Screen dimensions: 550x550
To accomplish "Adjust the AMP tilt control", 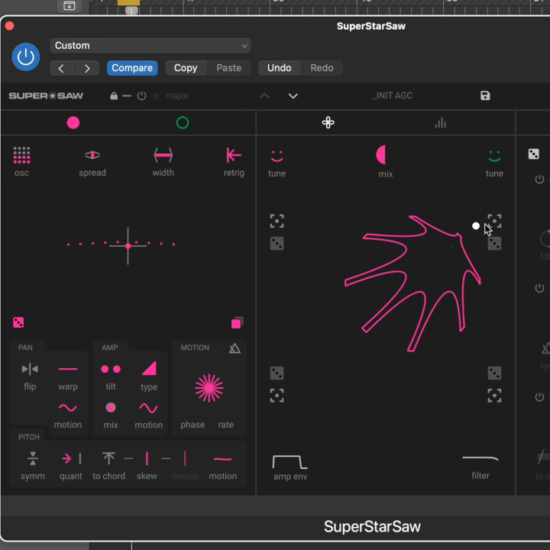I will coord(111,369).
